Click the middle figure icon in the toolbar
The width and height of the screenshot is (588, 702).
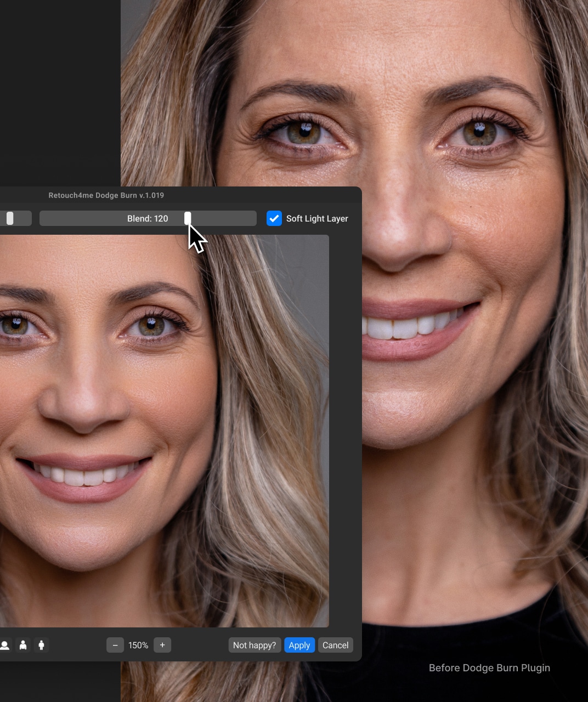(23, 646)
